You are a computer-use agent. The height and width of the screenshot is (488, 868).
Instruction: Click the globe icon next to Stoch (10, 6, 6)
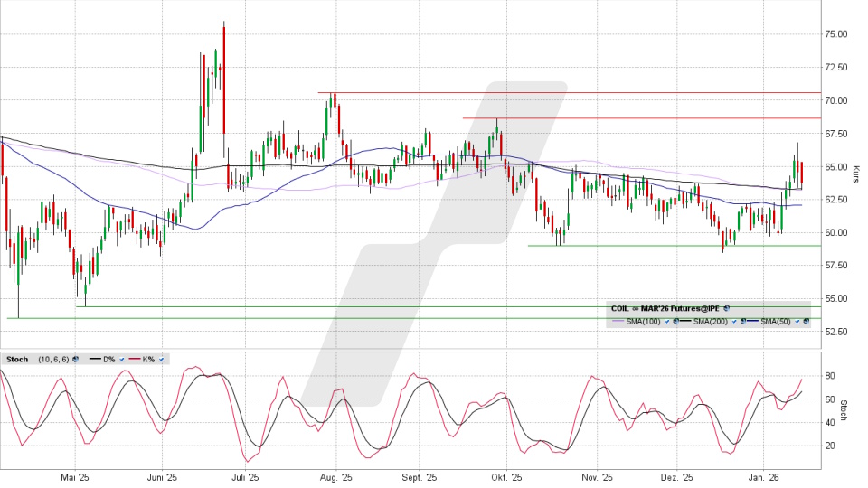(75, 359)
